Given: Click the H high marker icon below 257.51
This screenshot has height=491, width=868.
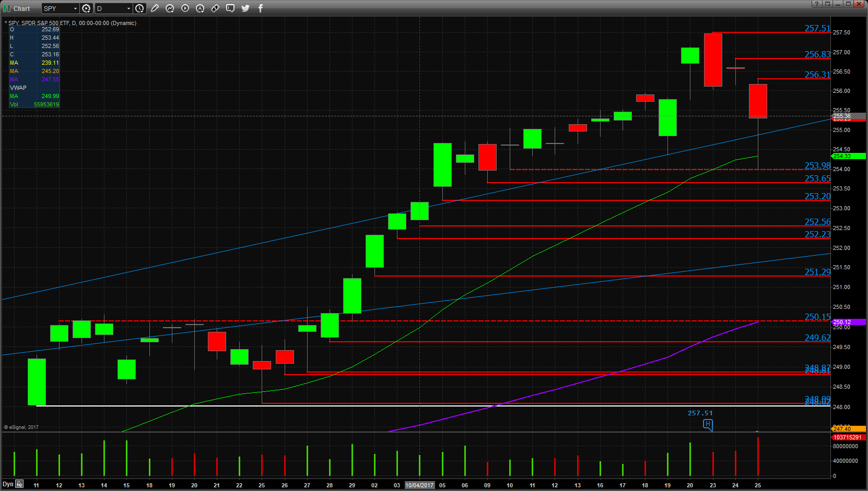Looking at the screenshot, I should pyautogui.click(x=708, y=425).
